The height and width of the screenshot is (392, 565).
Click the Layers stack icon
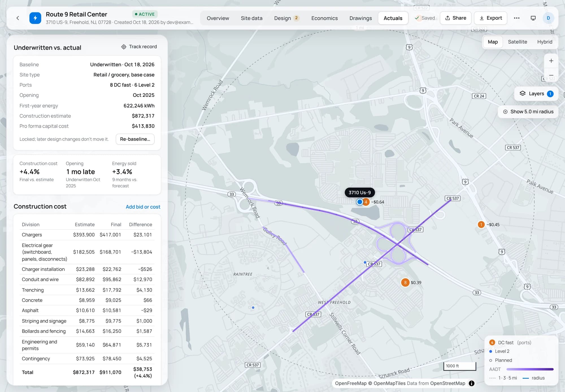[x=523, y=94]
